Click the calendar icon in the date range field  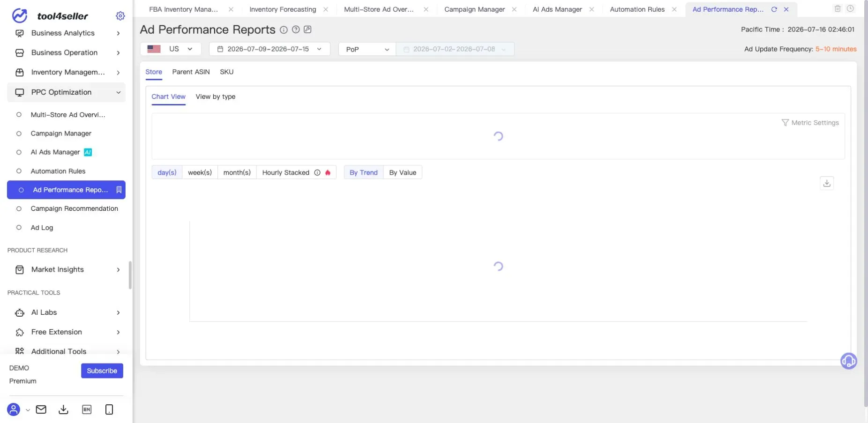click(220, 49)
